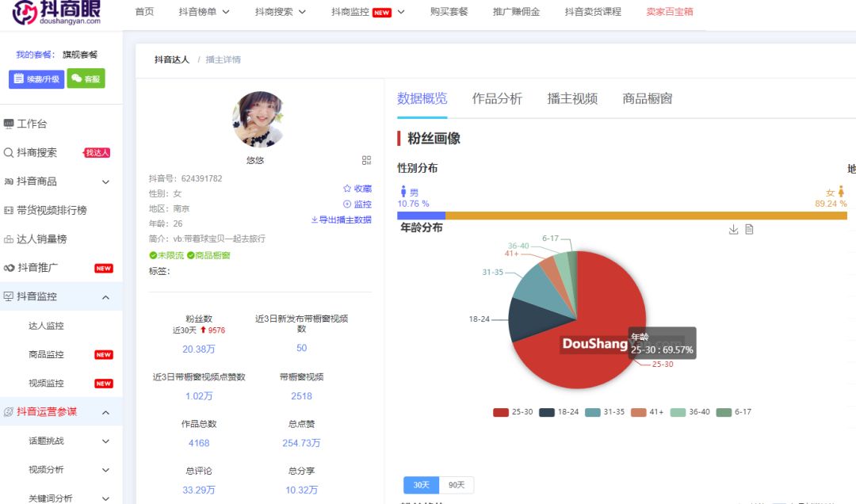Expand the 抖音商品 sidebar section
This screenshot has width=856, height=504.
point(106,181)
